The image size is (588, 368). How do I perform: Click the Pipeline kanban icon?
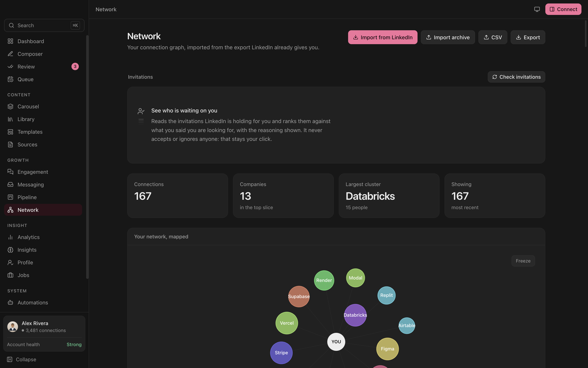click(10, 197)
